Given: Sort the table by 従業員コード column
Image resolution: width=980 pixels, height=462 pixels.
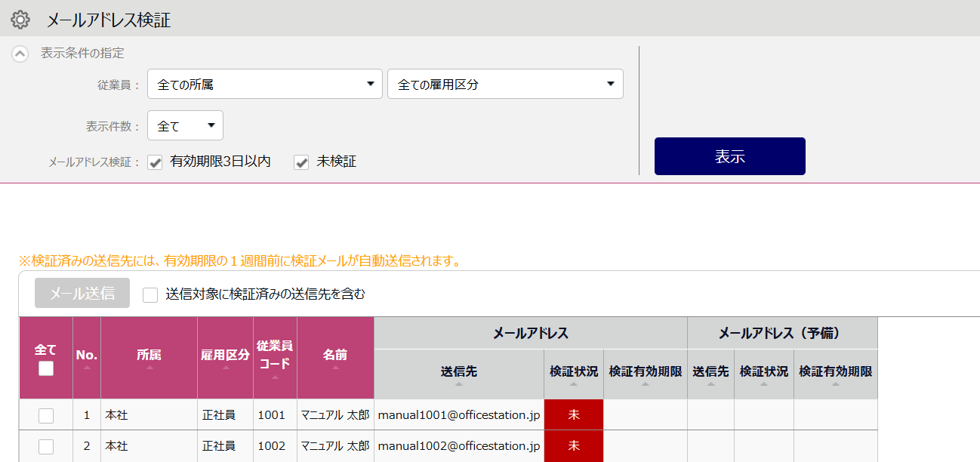Looking at the screenshot, I should pos(275,358).
